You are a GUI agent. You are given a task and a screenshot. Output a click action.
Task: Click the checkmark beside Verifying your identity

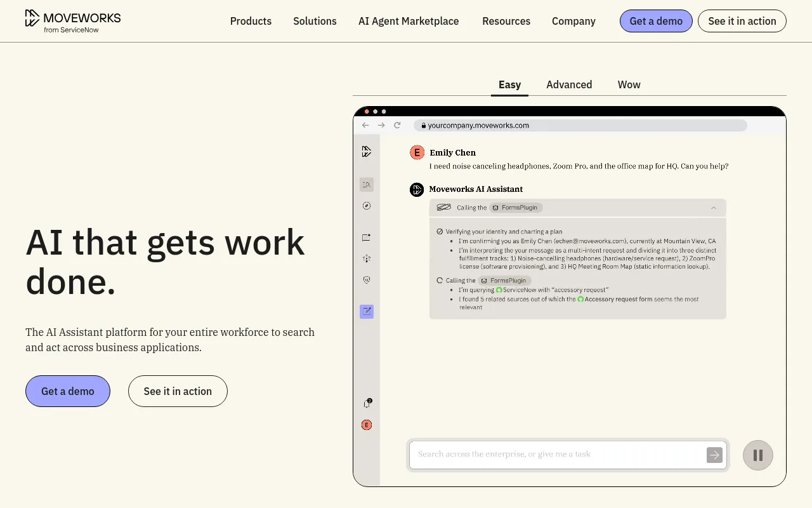440,232
